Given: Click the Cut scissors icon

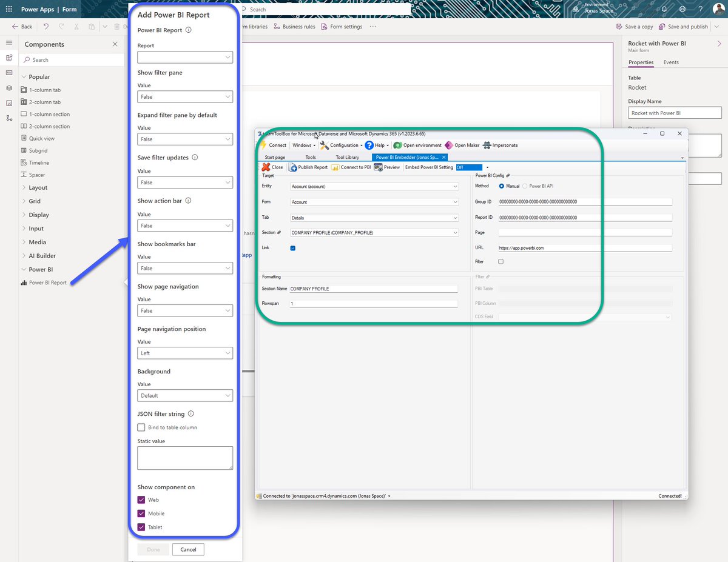Looking at the screenshot, I should (x=76, y=27).
